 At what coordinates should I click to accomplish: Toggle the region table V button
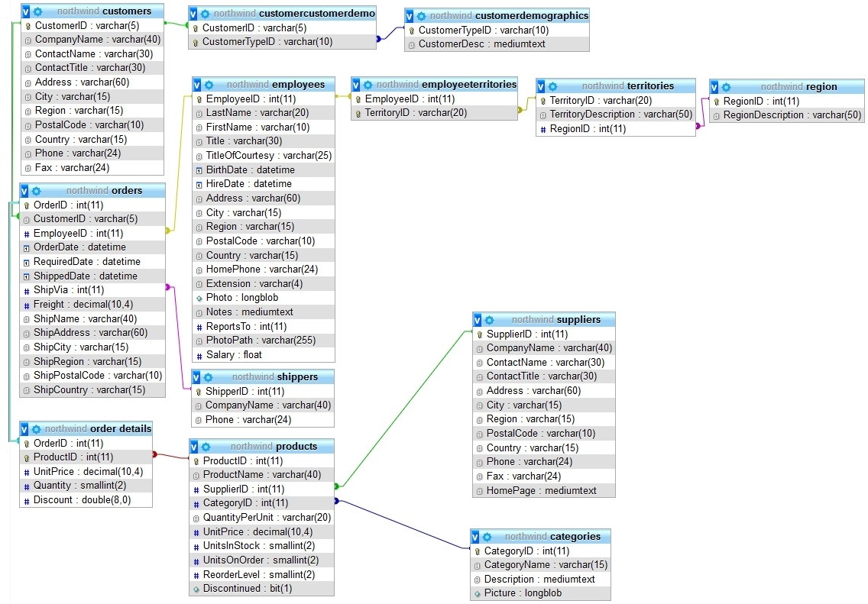tap(714, 87)
